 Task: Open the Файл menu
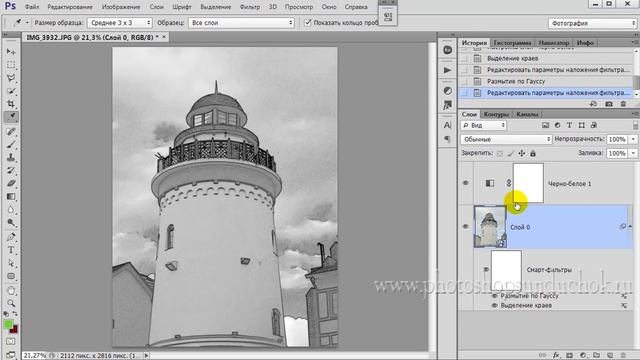(x=32, y=7)
